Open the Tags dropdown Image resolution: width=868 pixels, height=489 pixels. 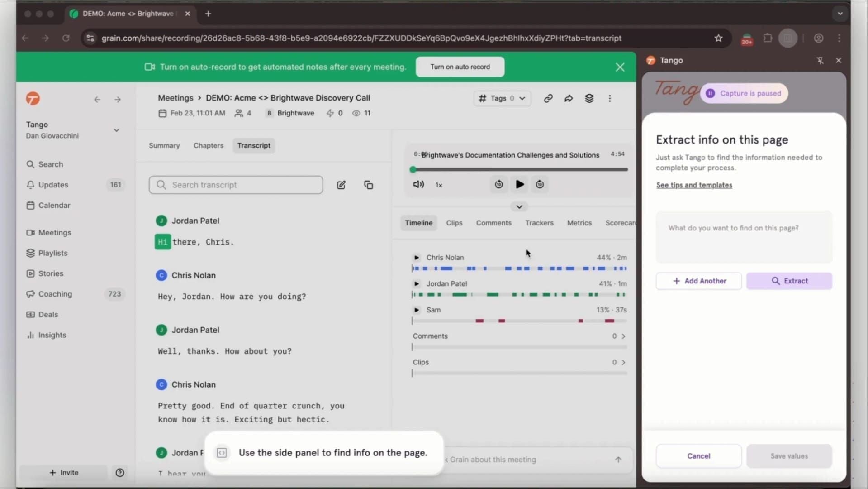click(x=502, y=98)
